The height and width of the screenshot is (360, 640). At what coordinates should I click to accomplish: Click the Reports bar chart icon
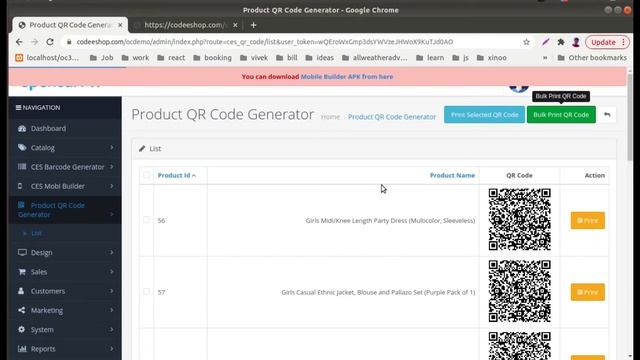coord(22,348)
